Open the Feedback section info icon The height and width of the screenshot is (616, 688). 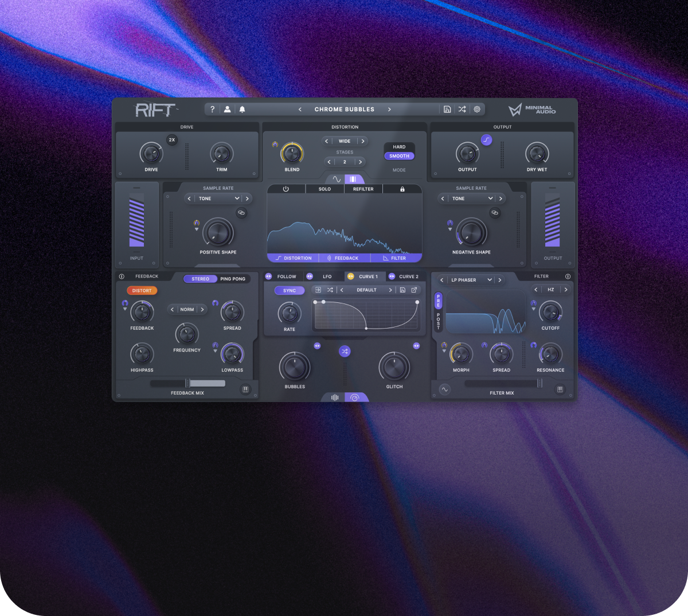click(122, 276)
